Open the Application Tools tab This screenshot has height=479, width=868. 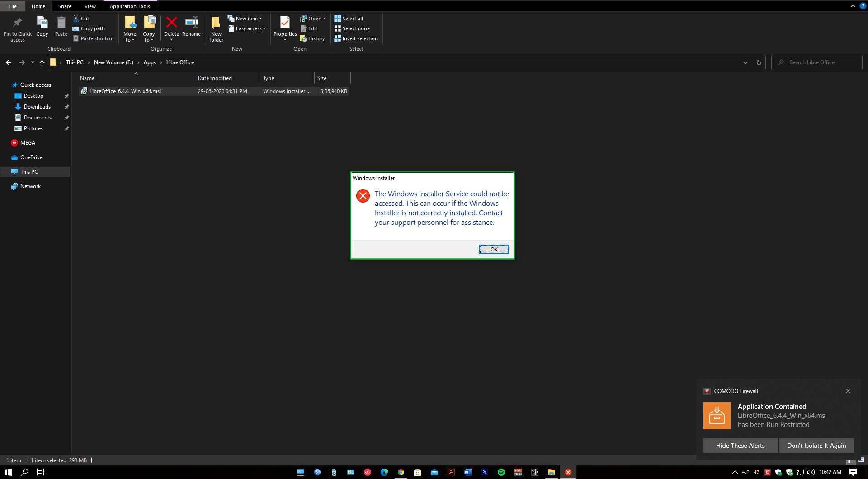coord(130,6)
